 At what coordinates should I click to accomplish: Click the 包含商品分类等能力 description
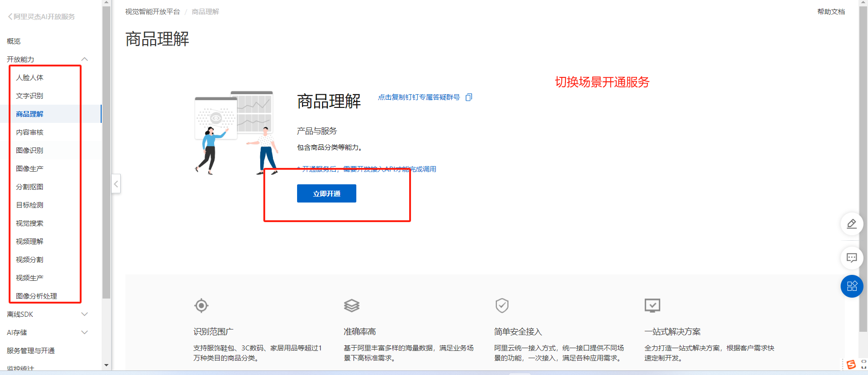point(330,147)
